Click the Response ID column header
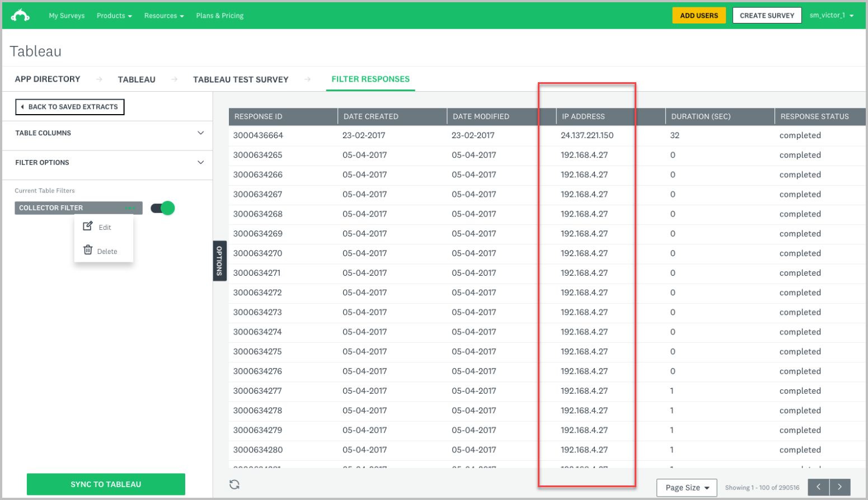The width and height of the screenshot is (868, 500). tap(283, 116)
